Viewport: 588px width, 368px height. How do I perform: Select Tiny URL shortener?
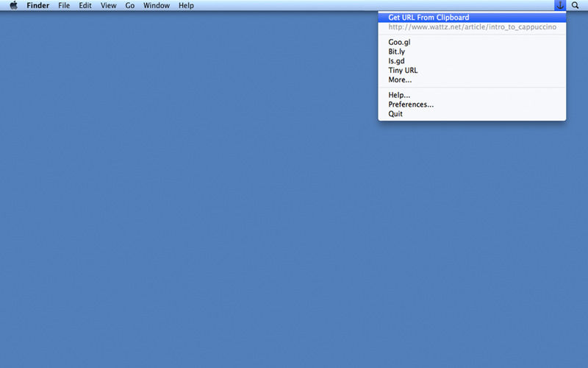tap(472, 70)
